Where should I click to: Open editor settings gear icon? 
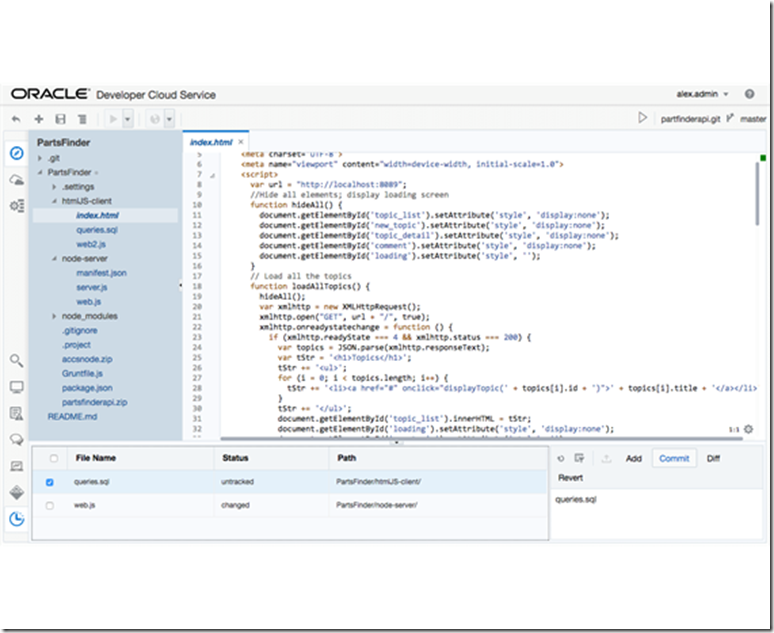pyautogui.click(x=749, y=429)
